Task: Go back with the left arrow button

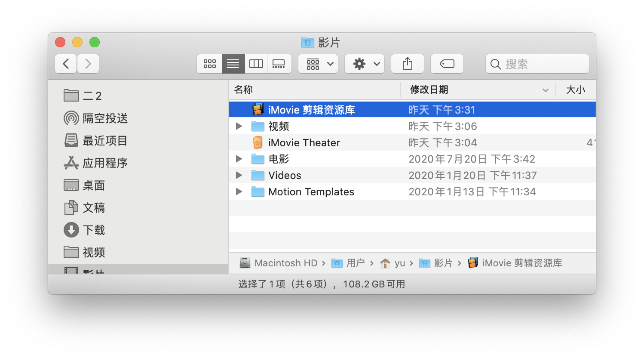Action: (66, 64)
